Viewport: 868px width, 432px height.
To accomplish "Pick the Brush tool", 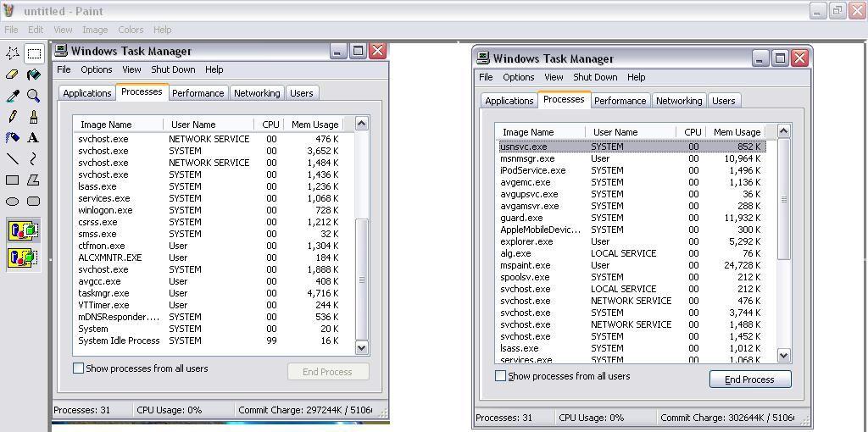I will pyautogui.click(x=34, y=117).
